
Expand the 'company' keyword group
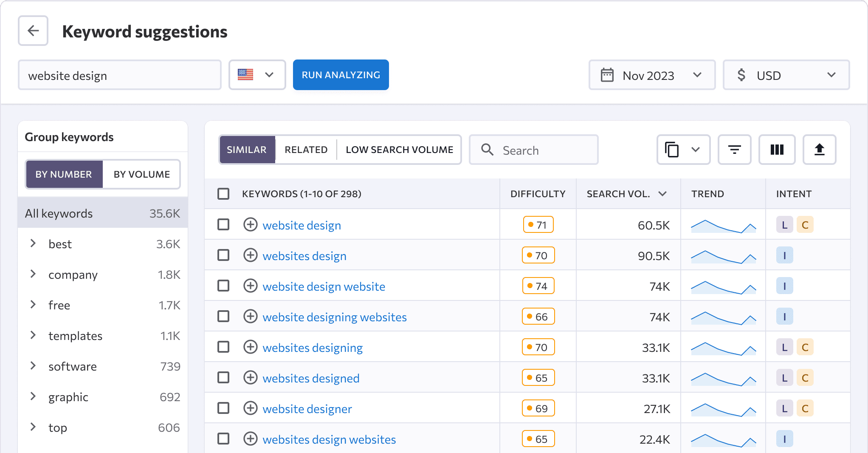tap(33, 274)
